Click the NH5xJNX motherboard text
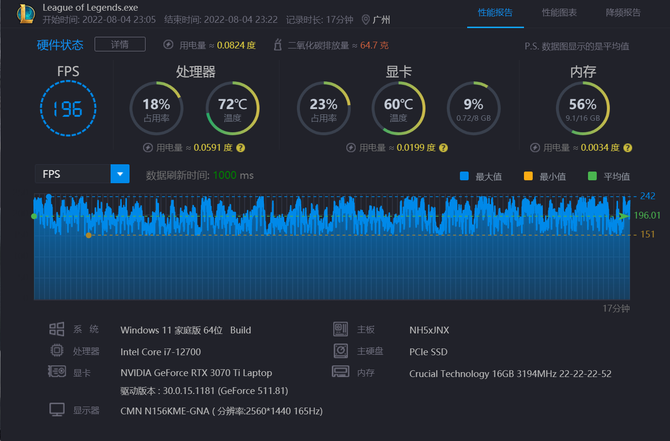The width and height of the screenshot is (670, 441). [429, 330]
